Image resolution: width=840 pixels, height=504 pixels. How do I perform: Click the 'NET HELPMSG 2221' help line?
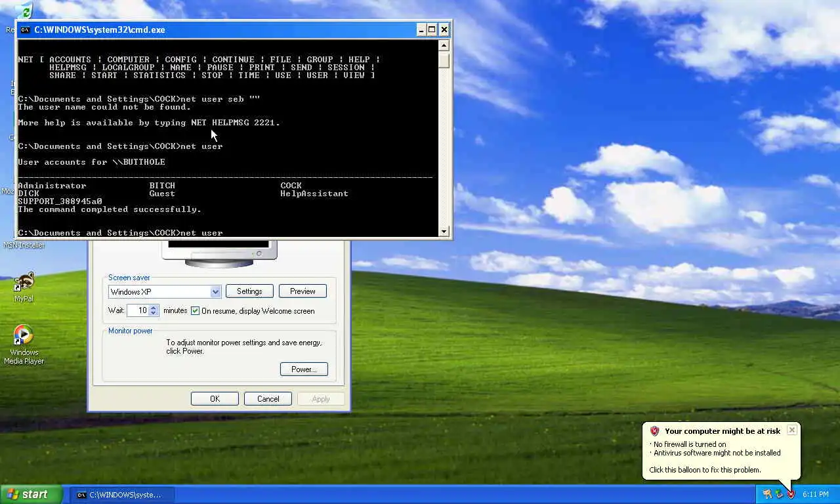[x=149, y=123]
